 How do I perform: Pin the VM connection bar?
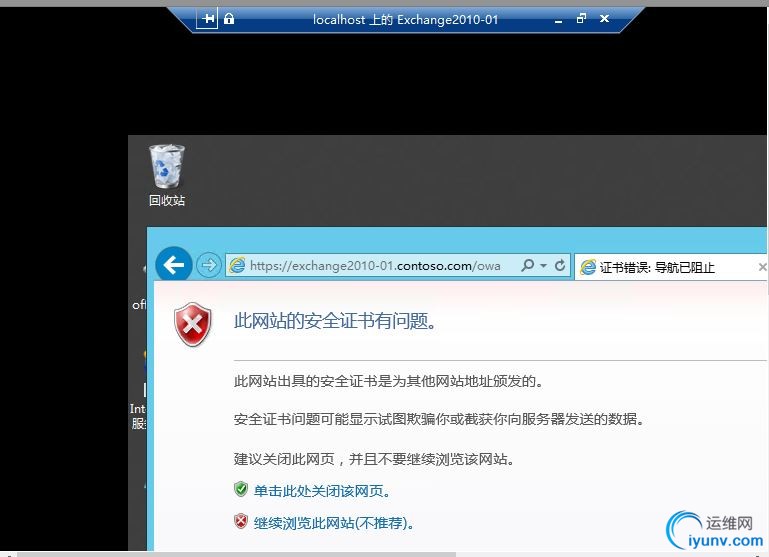[x=207, y=19]
